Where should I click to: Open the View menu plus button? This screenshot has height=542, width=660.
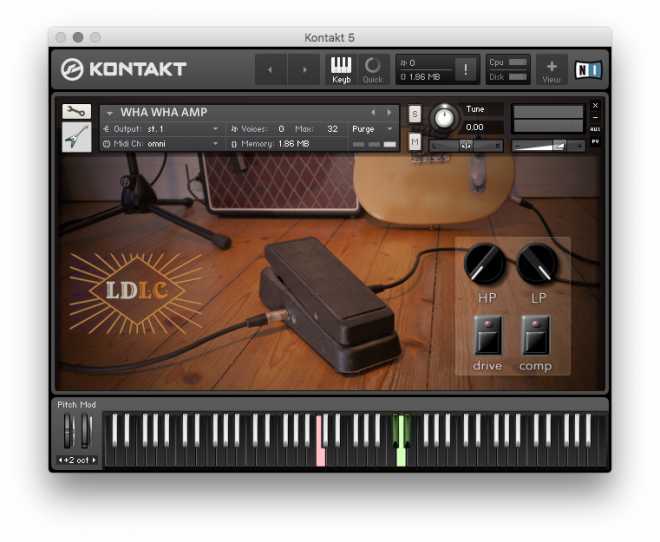tap(551, 71)
